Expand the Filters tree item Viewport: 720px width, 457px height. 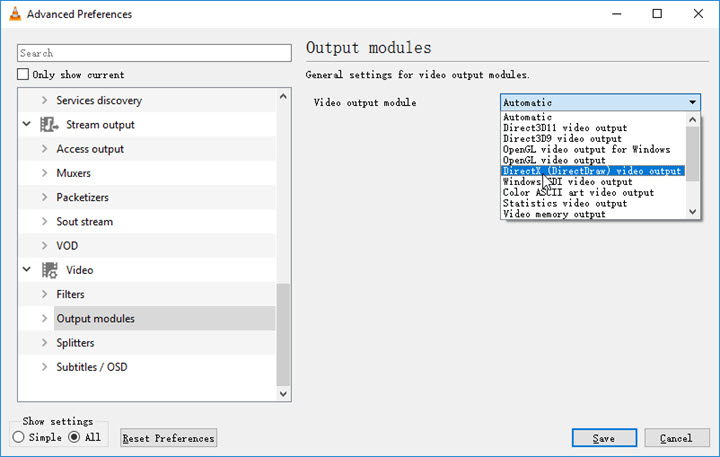pos(44,294)
